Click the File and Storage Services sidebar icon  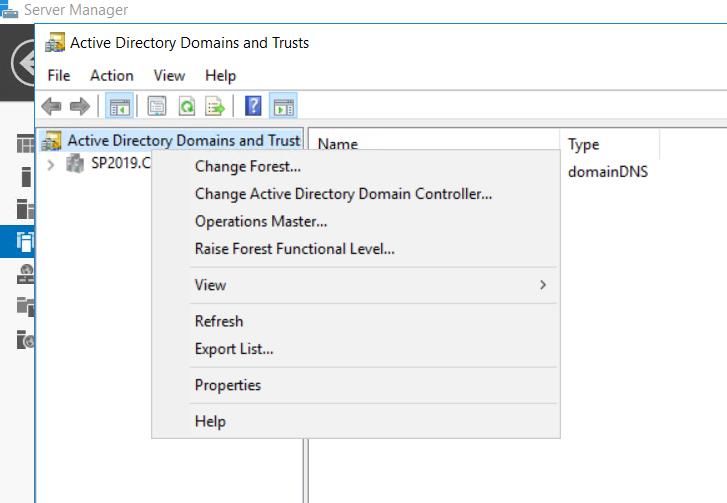pos(26,306)
